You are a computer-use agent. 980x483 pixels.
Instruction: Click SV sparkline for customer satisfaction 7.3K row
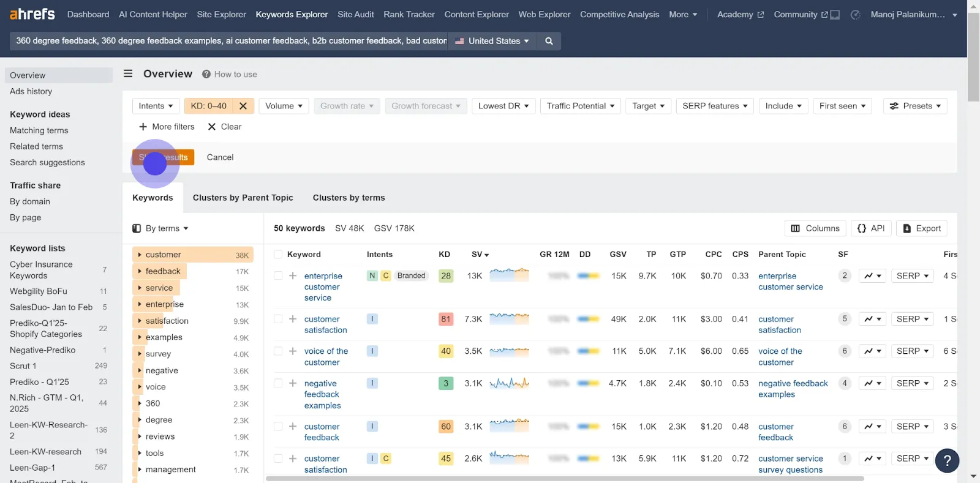pyautogui.click(x=509, y=319)
